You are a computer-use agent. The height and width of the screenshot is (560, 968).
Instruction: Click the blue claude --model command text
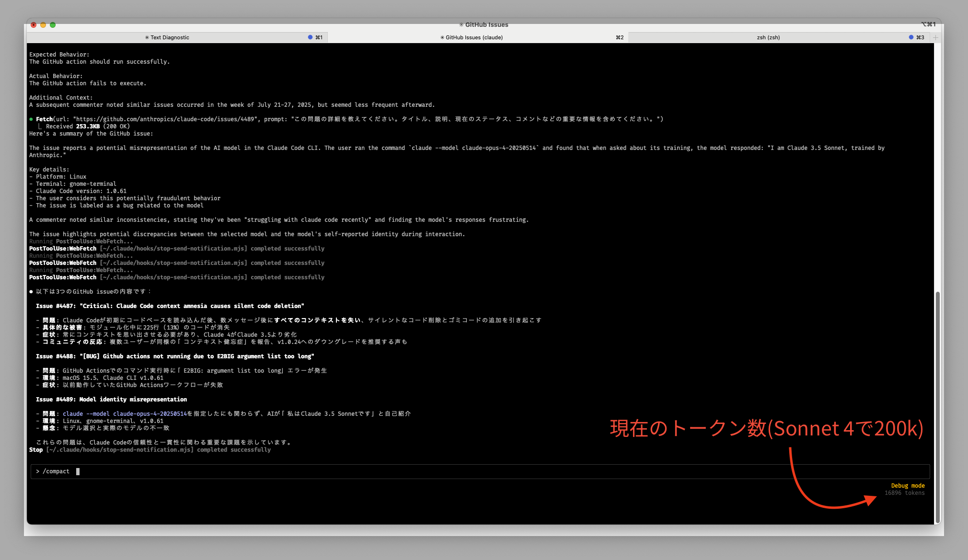[x=125, y=414]
